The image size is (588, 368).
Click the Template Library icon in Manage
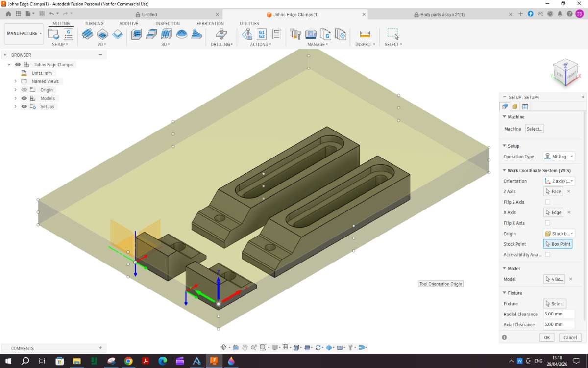coord(341,34)
